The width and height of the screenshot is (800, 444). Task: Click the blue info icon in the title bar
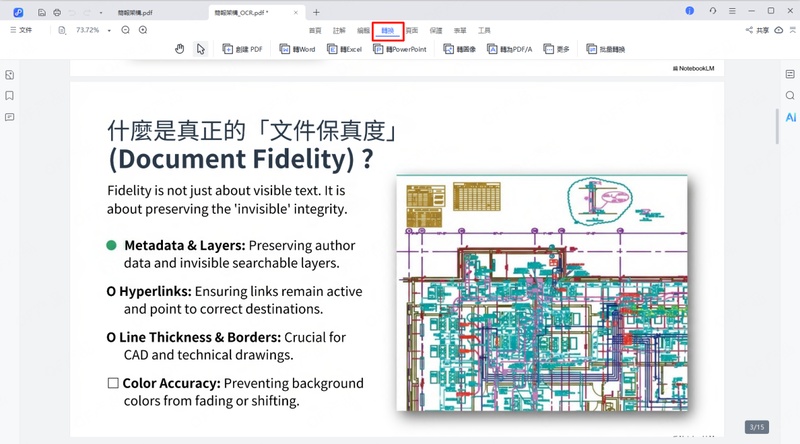(x=689, y=11)
